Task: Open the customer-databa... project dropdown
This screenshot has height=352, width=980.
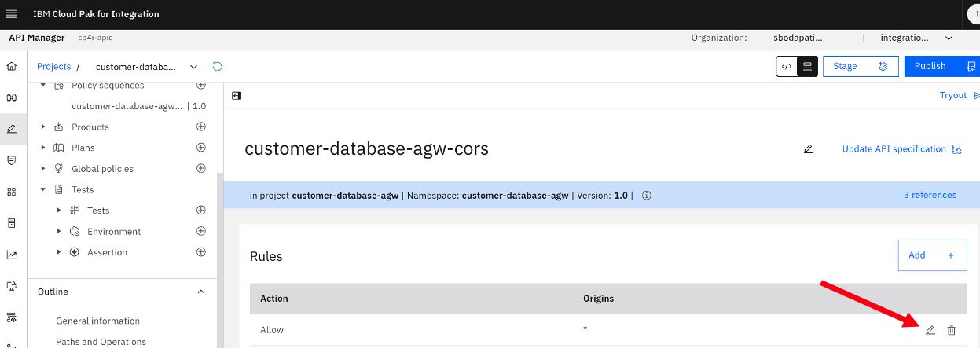Action: (x=146, y=67)
